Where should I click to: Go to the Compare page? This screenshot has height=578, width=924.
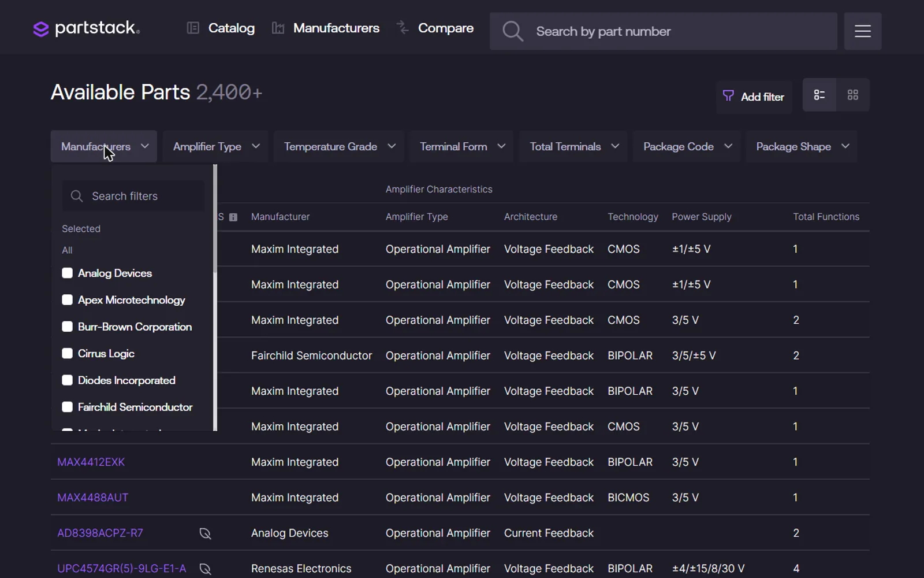(446, 28)
